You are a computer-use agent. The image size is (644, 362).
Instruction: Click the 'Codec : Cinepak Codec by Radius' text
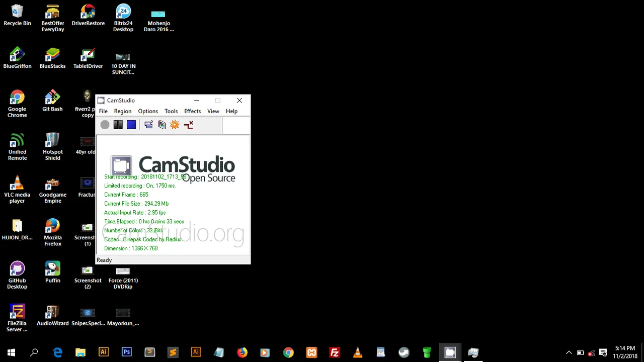[142, 239]
